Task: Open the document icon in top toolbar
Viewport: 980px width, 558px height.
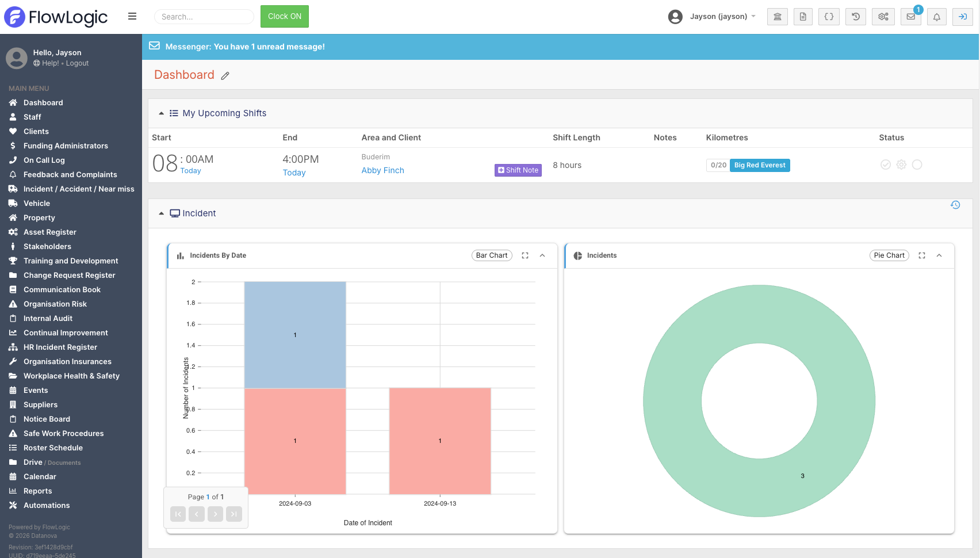Action: tap(803, 17)
